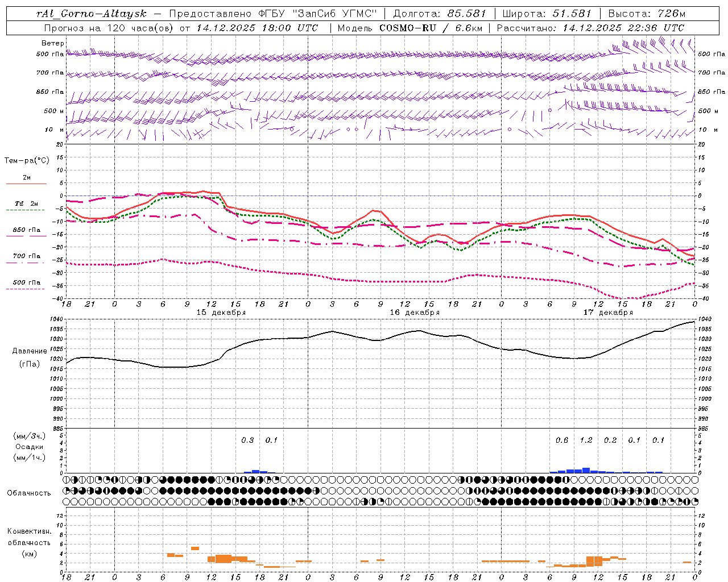The image size is (728, 582).
Task: Click the '0.6' precipitation amount value
Action: 562,440
